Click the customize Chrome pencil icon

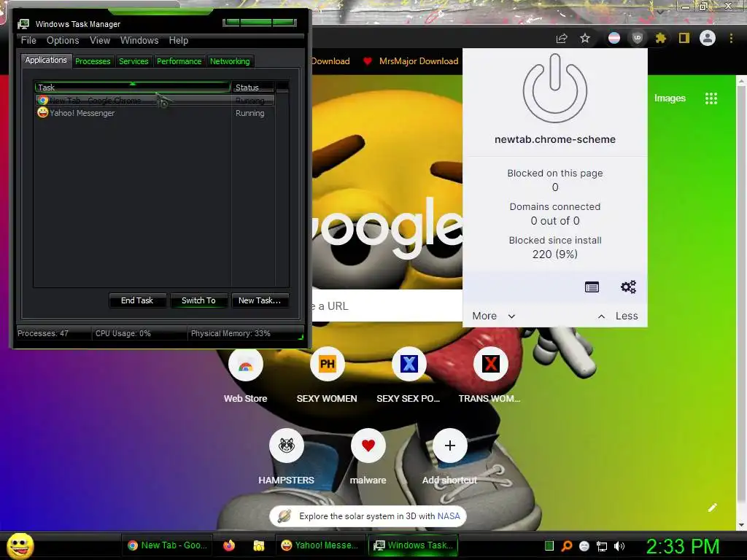tap(712, 507)
